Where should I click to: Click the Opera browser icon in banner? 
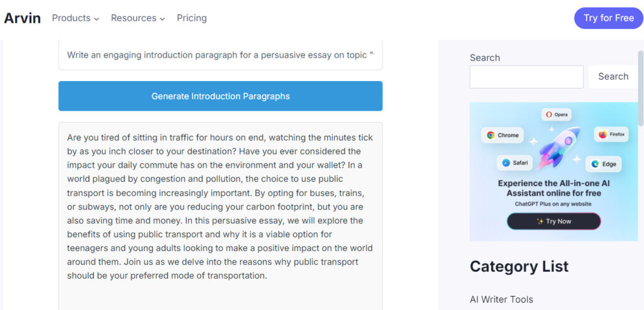[x=549, y=114]
